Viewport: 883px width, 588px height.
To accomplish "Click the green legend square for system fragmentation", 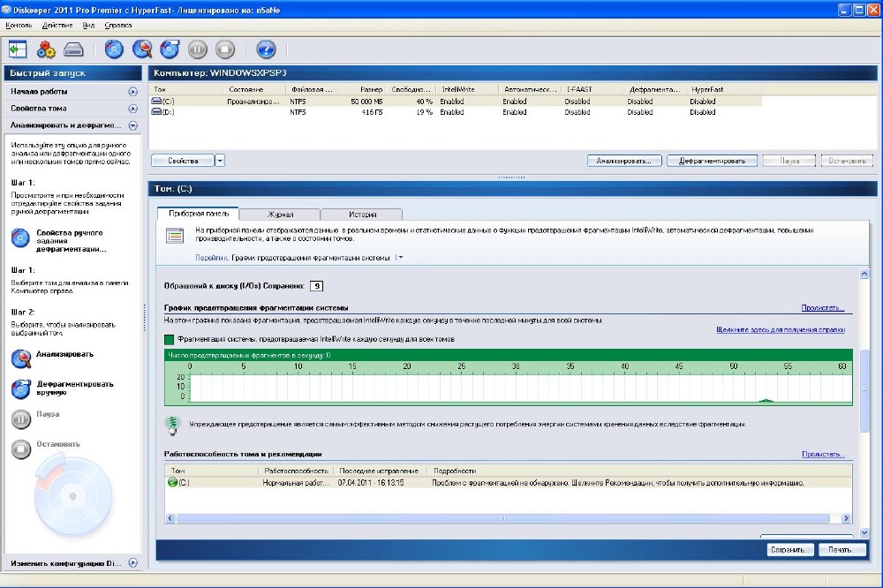I will tap(169, 339).
